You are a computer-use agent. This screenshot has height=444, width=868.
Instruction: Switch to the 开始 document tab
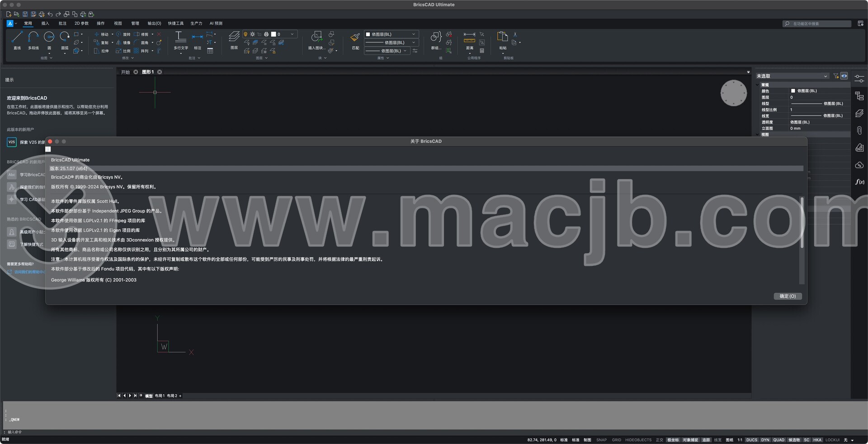[x=125, y=72]
